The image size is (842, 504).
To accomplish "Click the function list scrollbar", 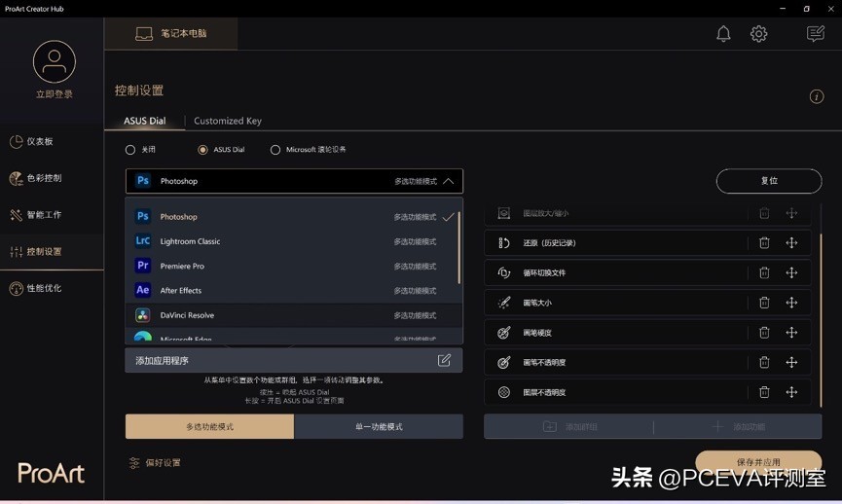I will (821, 320).
